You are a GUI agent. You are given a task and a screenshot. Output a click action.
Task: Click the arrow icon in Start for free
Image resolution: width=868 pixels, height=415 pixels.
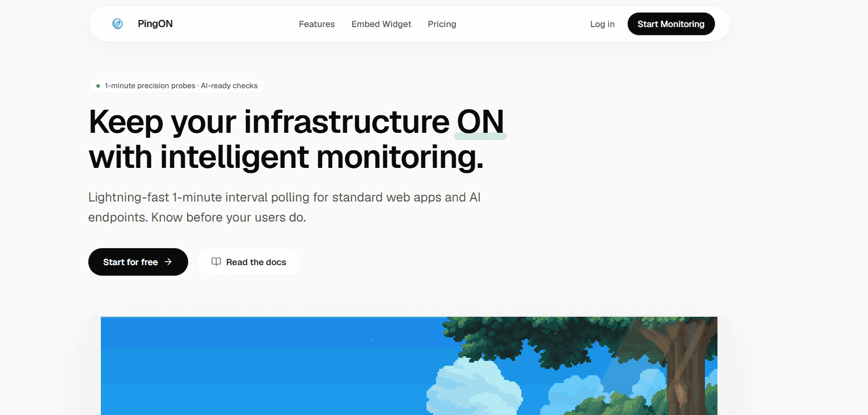click(168, 262)
